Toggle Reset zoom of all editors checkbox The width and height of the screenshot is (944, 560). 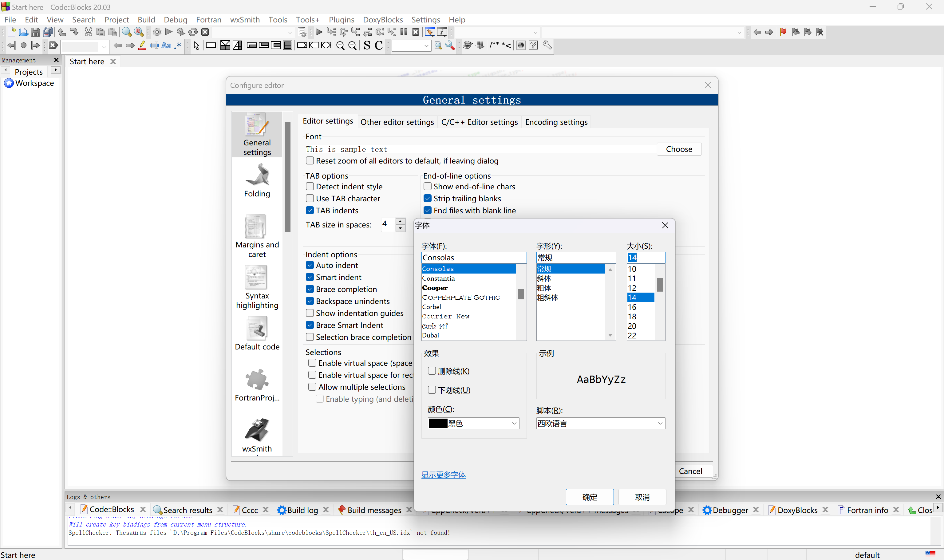310,161
